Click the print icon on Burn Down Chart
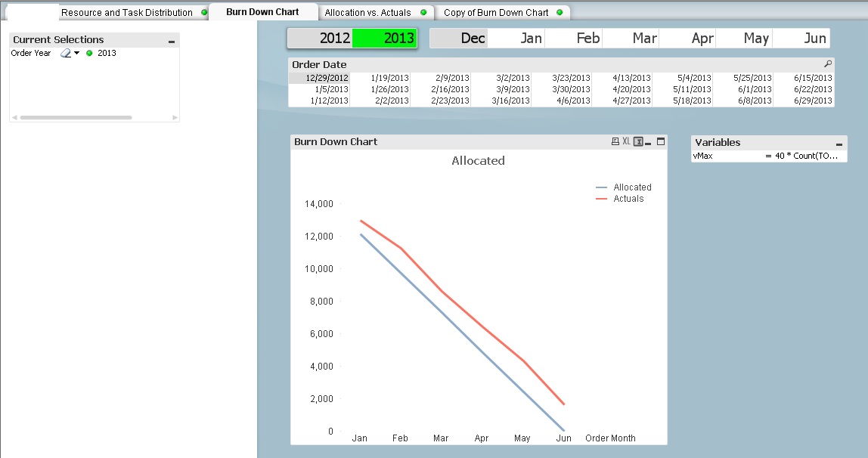Screen dimensions: 868x458 (x=615, y=141)
